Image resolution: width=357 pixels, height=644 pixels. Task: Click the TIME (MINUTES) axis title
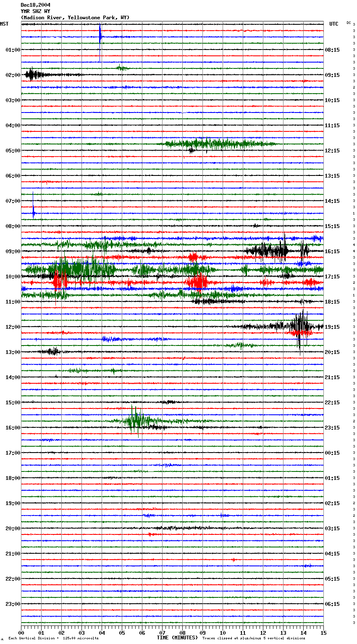[x=177, y=638]
